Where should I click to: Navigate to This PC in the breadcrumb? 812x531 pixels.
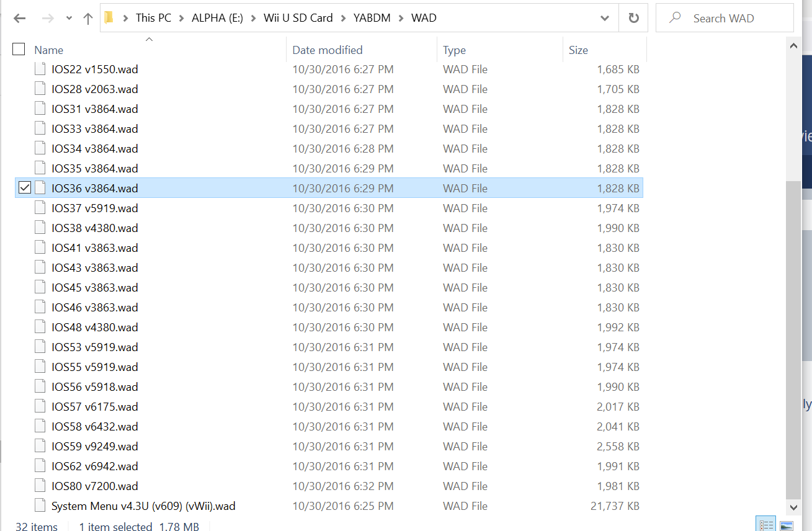(x=153, y=18)
